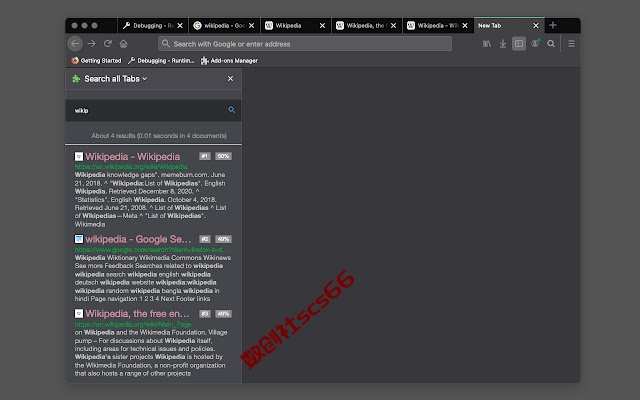Screen dimensions: 640x400
Task: Click the #1 rank badge
Action: 205,156
